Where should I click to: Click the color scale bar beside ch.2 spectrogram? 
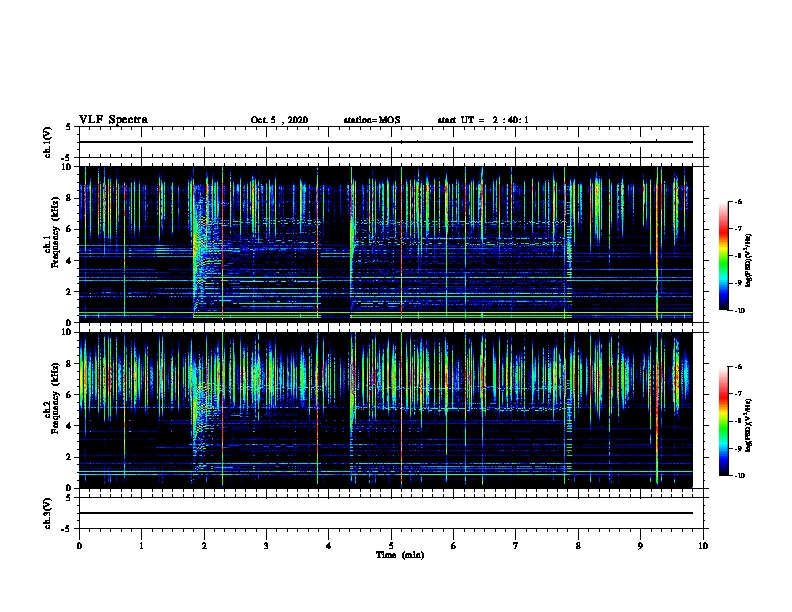(724, 421)
